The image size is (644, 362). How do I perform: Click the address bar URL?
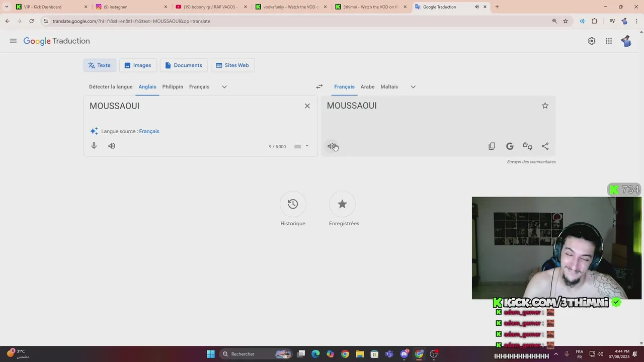[x=131, y=21]
